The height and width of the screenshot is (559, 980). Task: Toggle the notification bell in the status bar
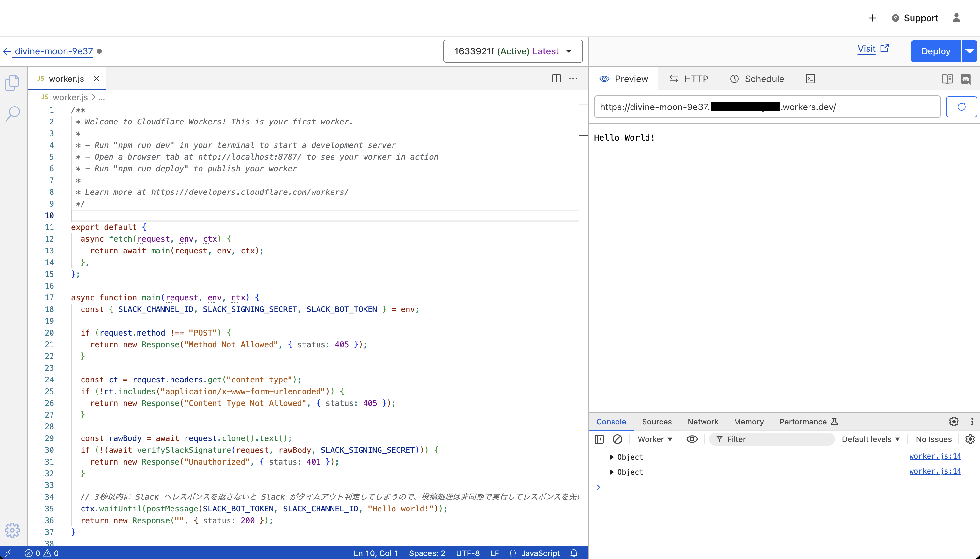coord(574,553)
